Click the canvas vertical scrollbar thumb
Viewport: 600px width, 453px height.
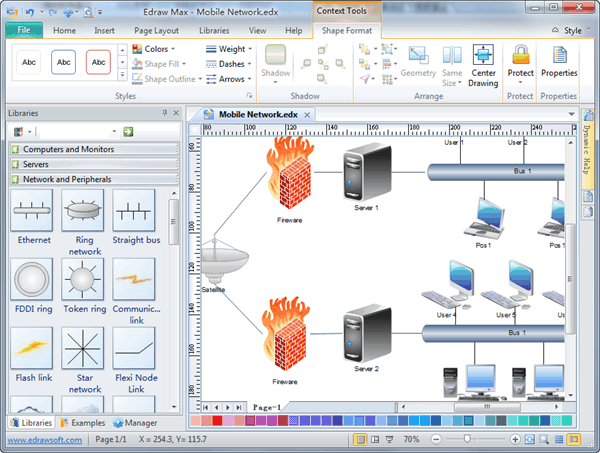pyautogui.click(x=570, y=279)
